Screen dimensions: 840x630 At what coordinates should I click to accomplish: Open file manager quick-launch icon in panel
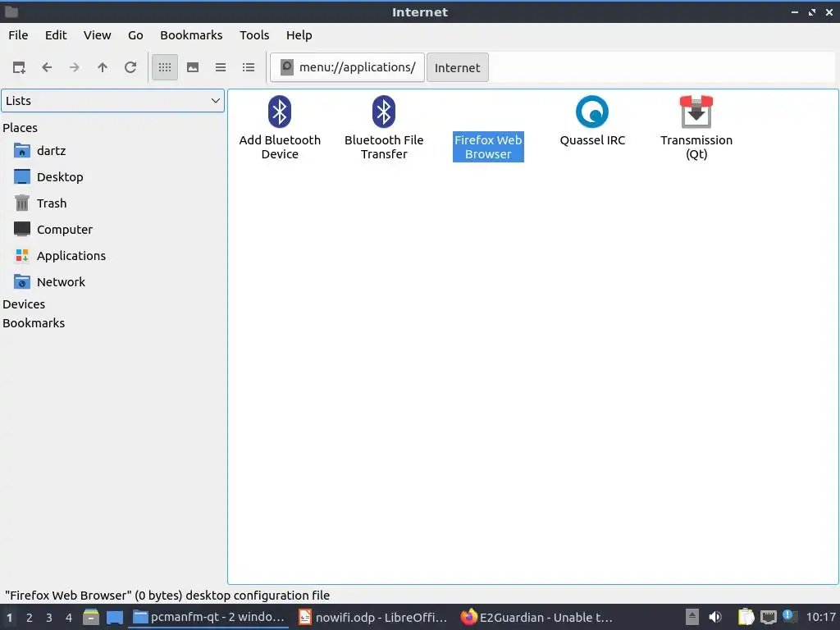tap(91, 618)
